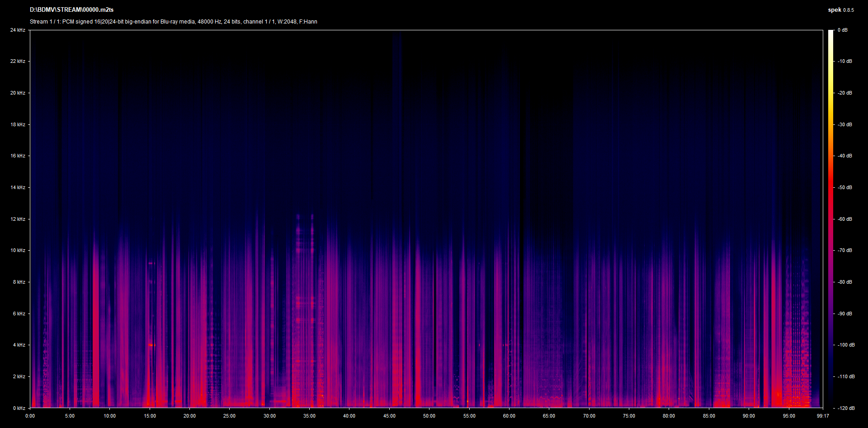Click the 24 kHz frequency axis label
Viewport: 868px width, 428px height.
click(18, 30)
